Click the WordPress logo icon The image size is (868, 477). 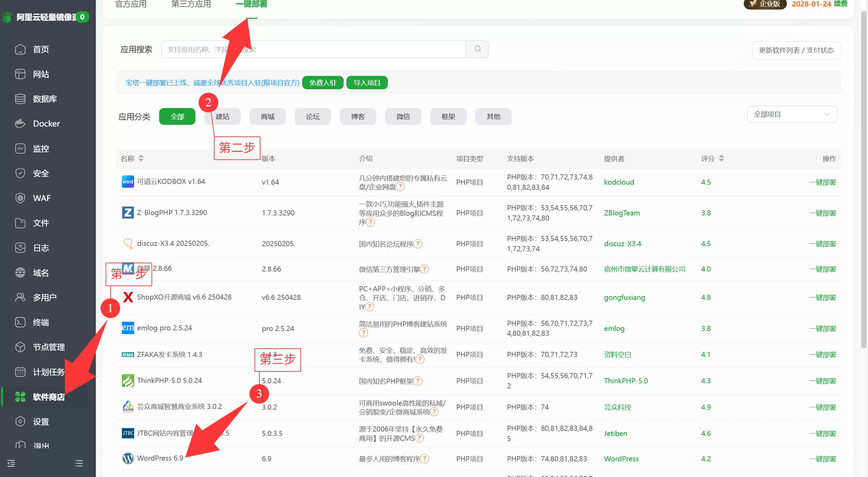[128, 458]
